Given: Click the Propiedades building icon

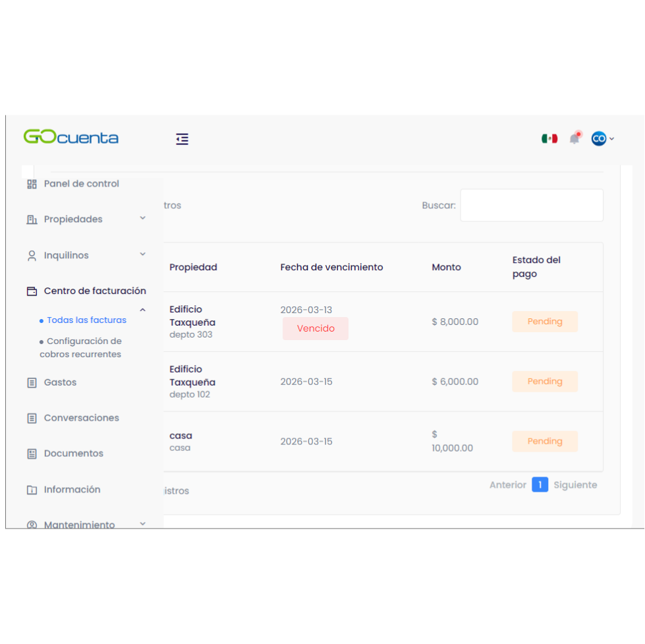Looking at the screenshot, I should click(x=32, y=220).
